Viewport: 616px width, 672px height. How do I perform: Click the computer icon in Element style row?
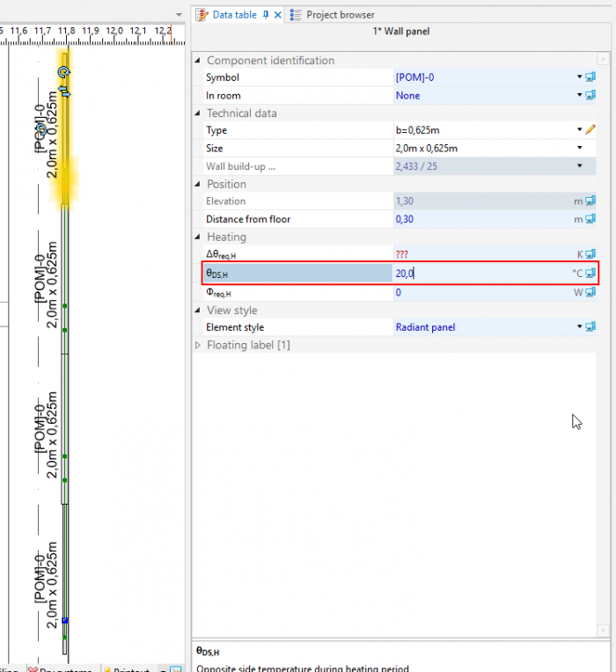point(590,327)
